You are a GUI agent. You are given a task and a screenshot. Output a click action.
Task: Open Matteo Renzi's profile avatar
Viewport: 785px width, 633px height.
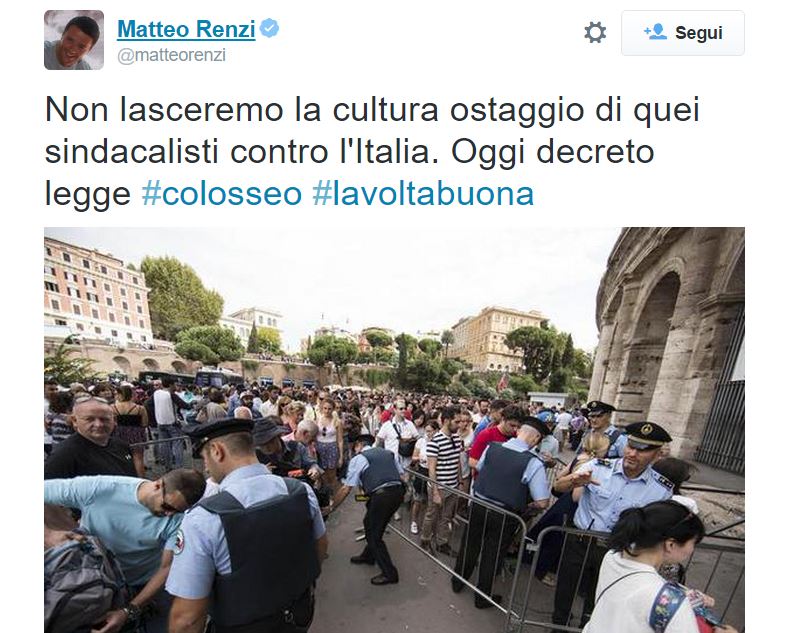coord(74,40)
